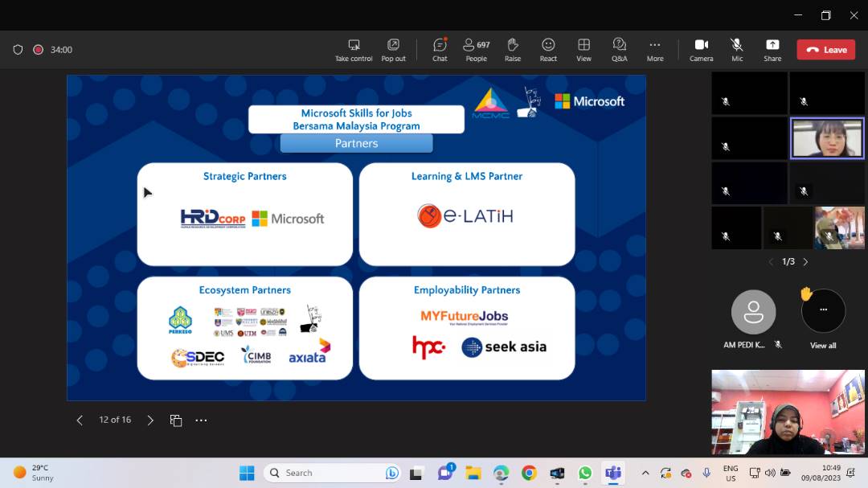Viewport: 868px width, 488px height.
Task: Click the e-LATiH logo on slide
Action: pyautogui.click(x=465, y=216)
